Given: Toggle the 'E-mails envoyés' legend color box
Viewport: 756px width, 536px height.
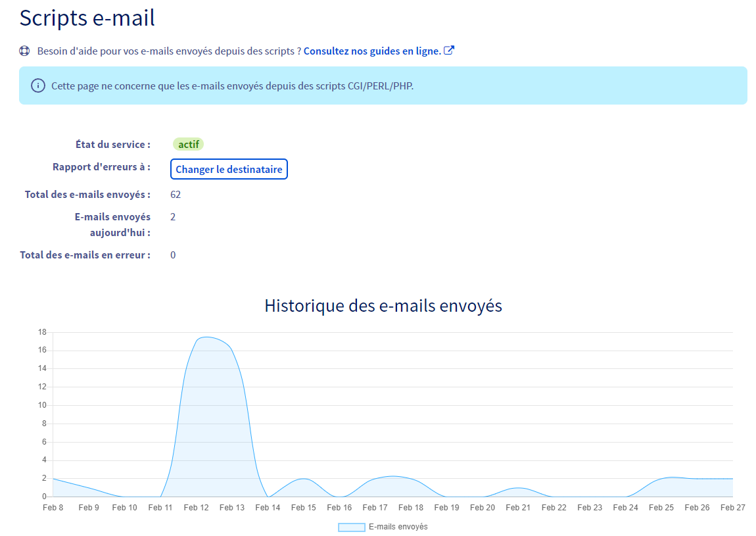Looking at the screenshot, I should click(351, 527).
